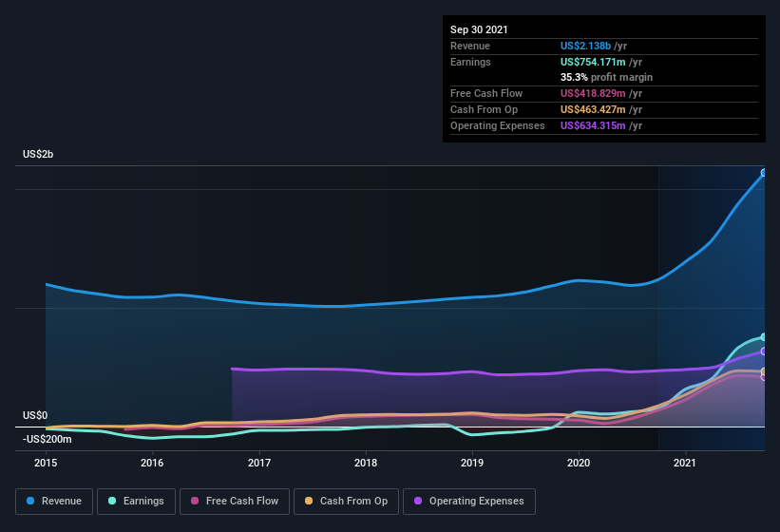Toggle the Free Cash Flow legend button
This screenshot has width=780, height=532.
(235, 502)
